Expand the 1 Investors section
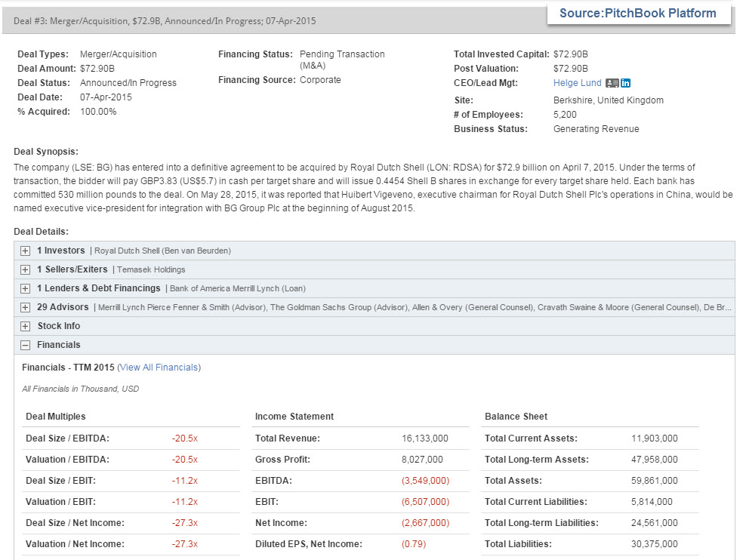This screenshot has height=560, width=740. point(25,251)
